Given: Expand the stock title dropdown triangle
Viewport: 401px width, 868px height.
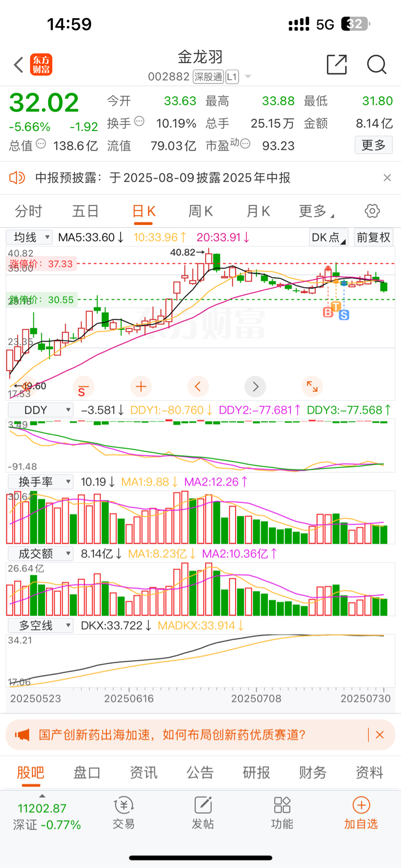Looking at the screenshot, I should [248, 77].
